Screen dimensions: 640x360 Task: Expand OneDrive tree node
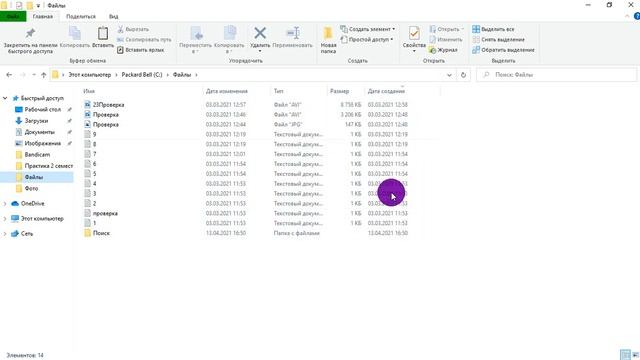pos(5,203)
